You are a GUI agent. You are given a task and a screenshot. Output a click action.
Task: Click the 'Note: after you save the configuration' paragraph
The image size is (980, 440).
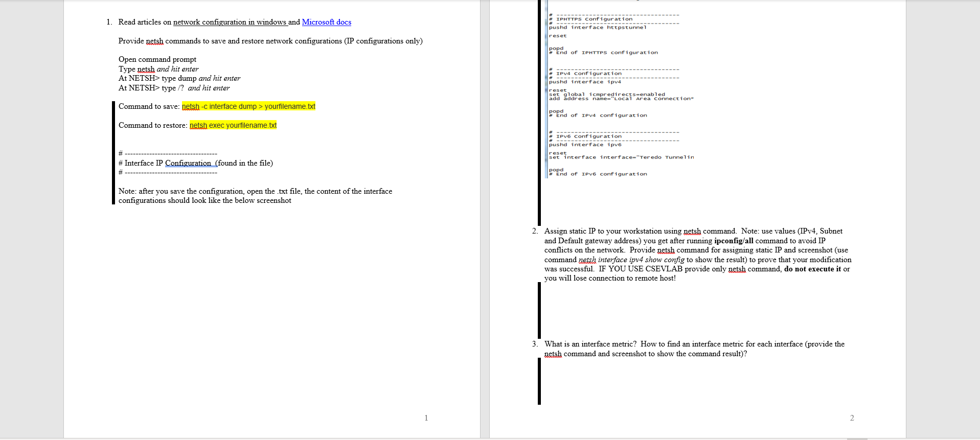[256, 196]
